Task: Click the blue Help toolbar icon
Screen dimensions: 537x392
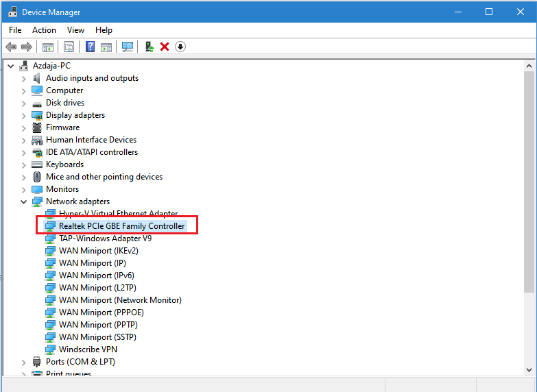Action: tap(90, 47)
